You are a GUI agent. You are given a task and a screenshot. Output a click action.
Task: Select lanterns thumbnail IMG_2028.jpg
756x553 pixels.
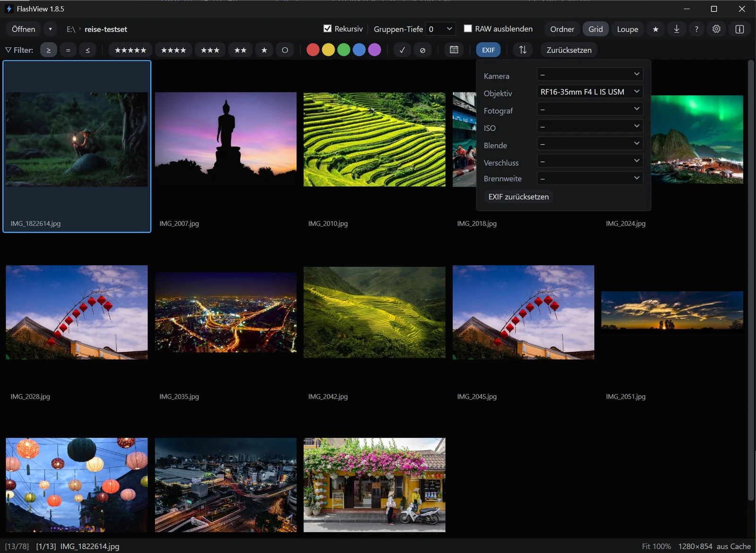pyautogui.click(x=77, y=312)
